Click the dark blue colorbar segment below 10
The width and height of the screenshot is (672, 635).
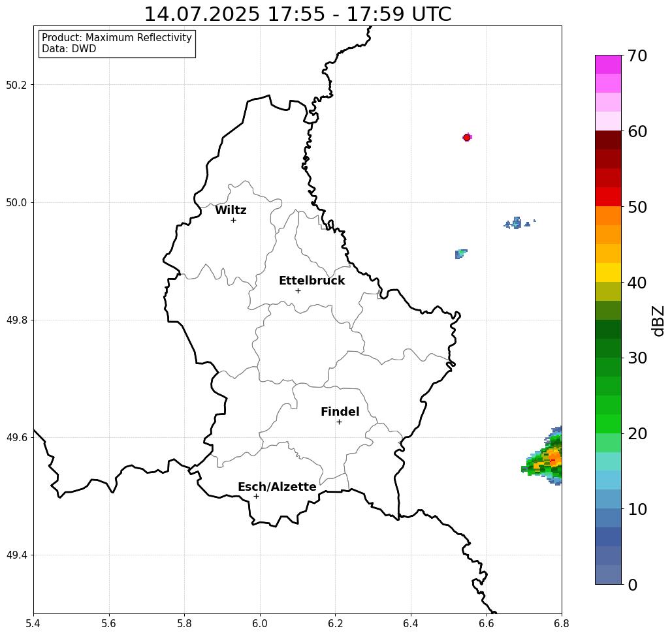(608, 536)
